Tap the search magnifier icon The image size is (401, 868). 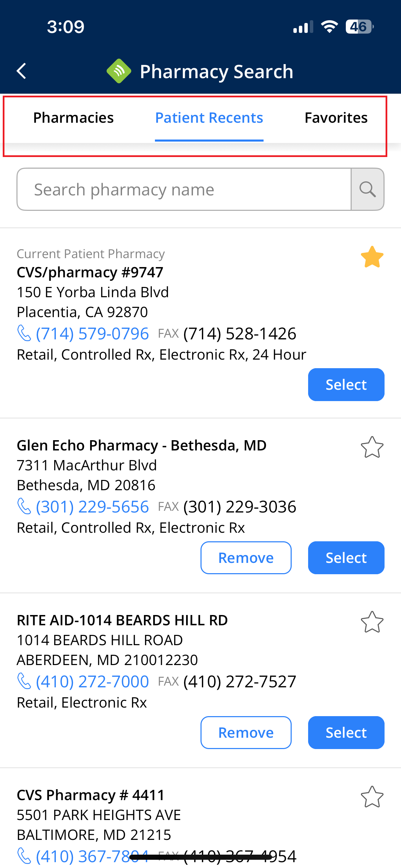click(367, 189)
